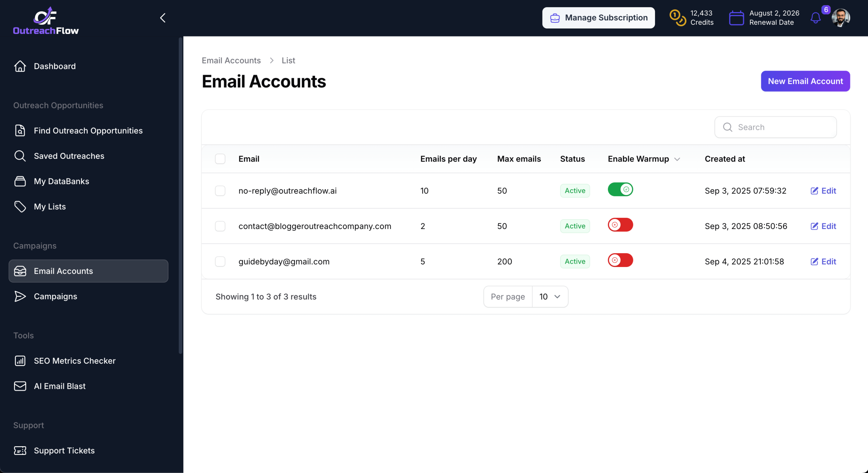Expand Enable Warmup column chevron
This screenshot has width=868, height=473.
(x=677, y=159)
